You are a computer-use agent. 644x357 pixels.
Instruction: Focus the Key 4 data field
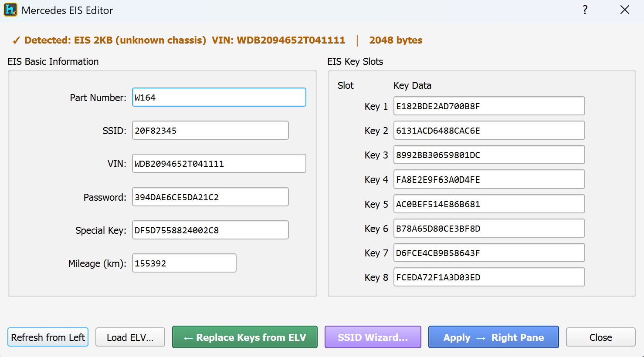tap(489, 179)
